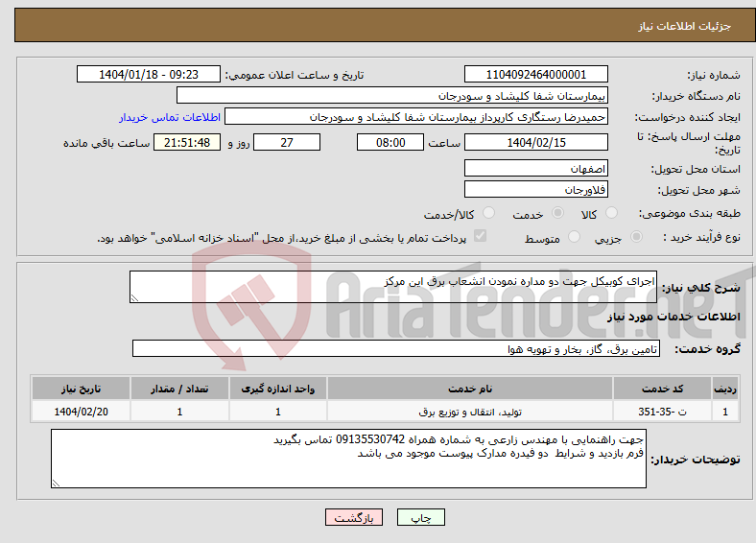Click the گروه خدمت label
Image resolution: width=756 pixels, height=543 pixels.
pos(707,349)
